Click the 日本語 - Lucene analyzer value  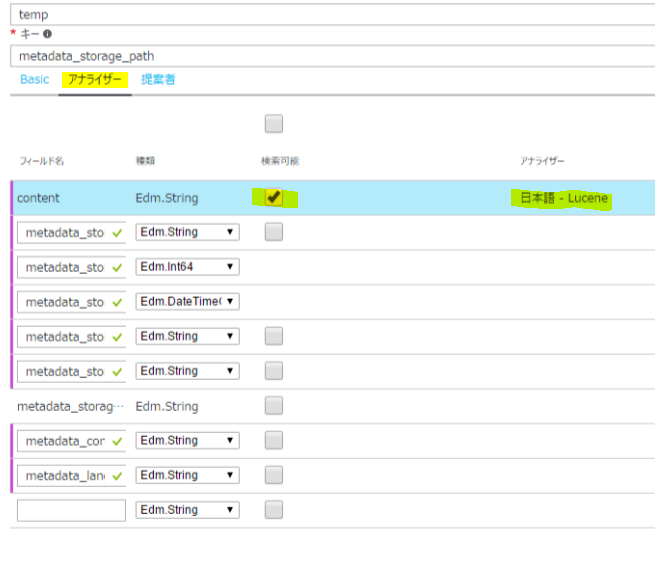coord(564,198)
